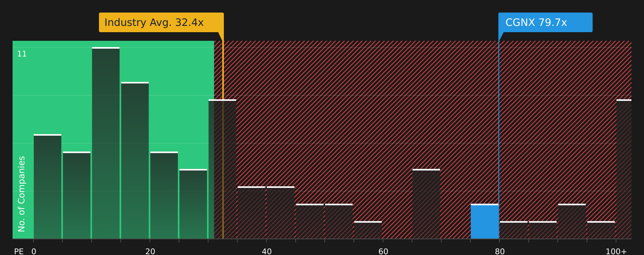Select the blue CGNX histogram bar
The width and height of the screenshot is (644, 255).
485,221
